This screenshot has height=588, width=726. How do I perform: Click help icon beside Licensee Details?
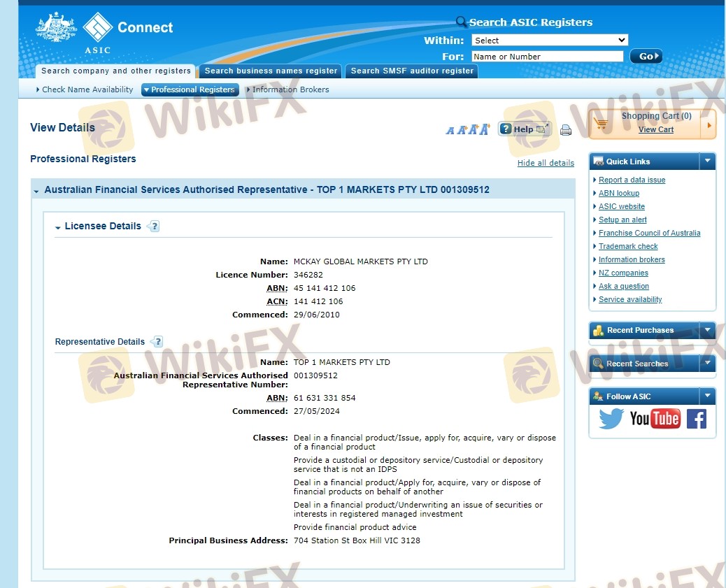pyautogui.click(x=154, y=227)
